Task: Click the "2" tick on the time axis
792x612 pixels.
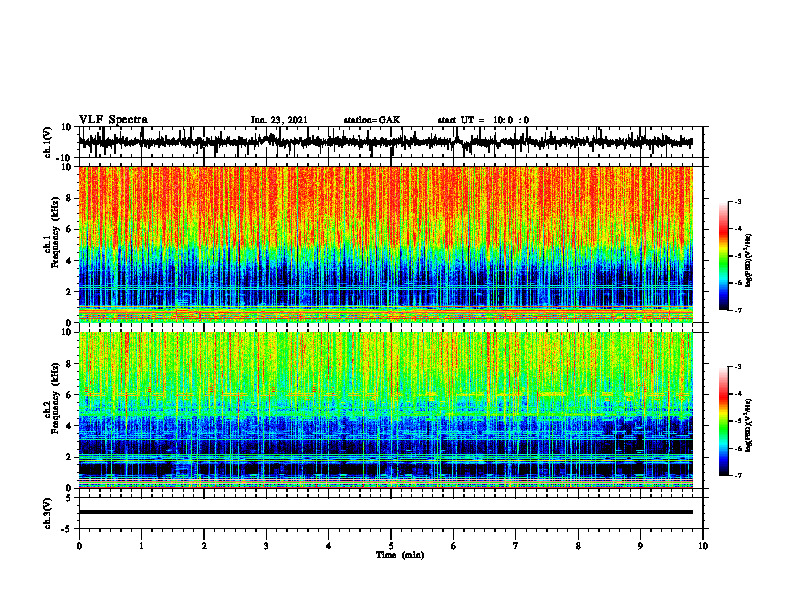Action: [x=204, y=546]
